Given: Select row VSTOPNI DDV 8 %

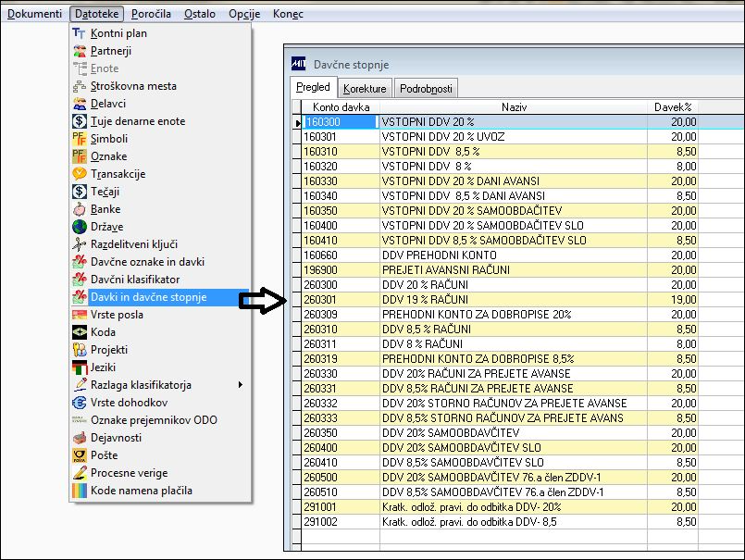Looking at the screenshot, I should (500, 167).
